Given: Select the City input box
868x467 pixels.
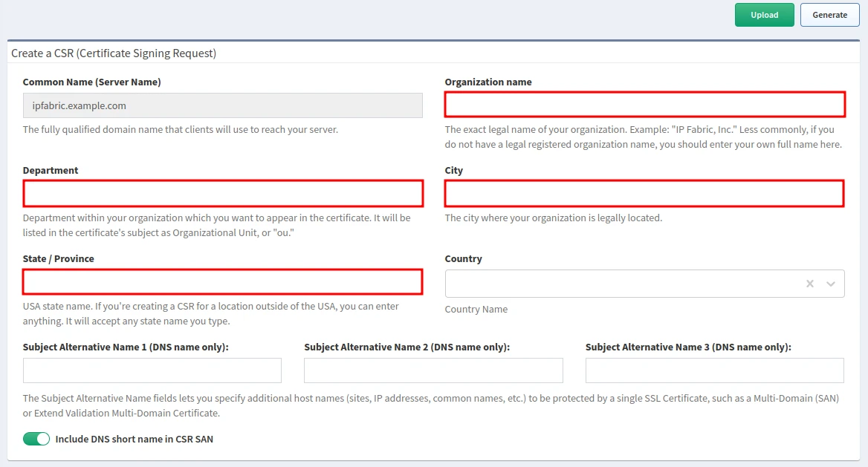Looking at the screenshot, I should (644, 194).
